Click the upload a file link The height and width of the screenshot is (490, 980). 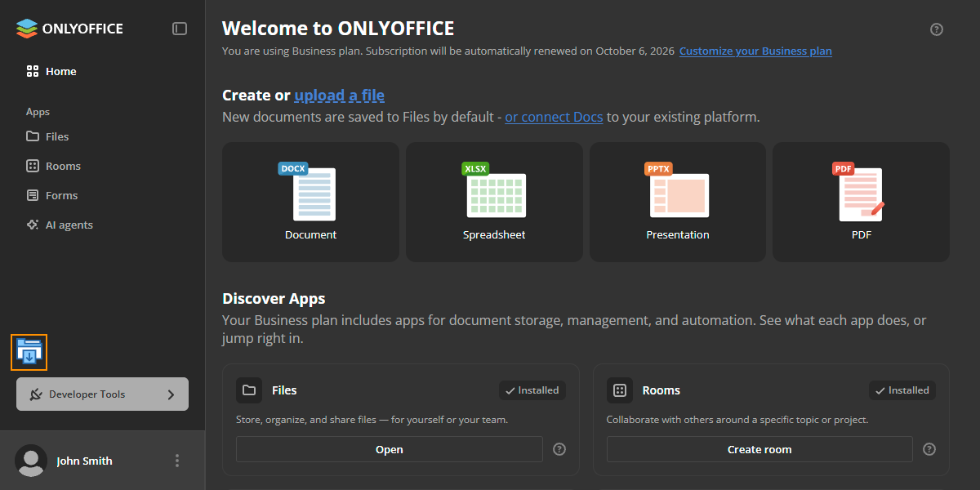point(340,96)
